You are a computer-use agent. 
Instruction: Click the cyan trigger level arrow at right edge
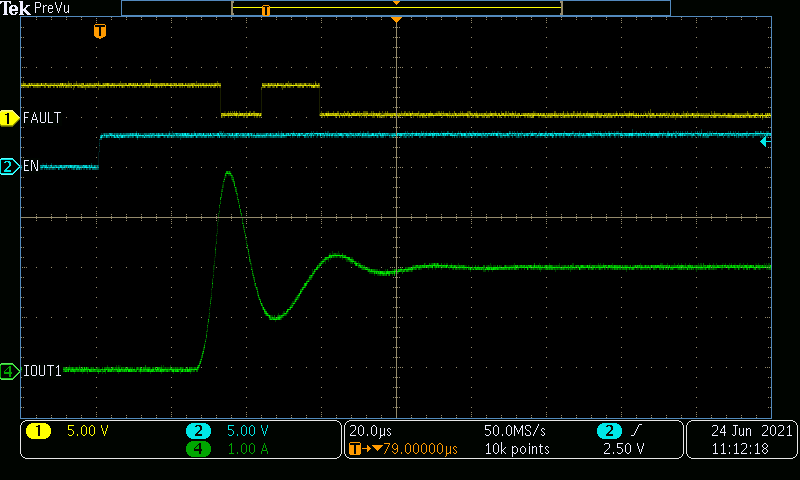pyautogui.click(x=765, y=142)
